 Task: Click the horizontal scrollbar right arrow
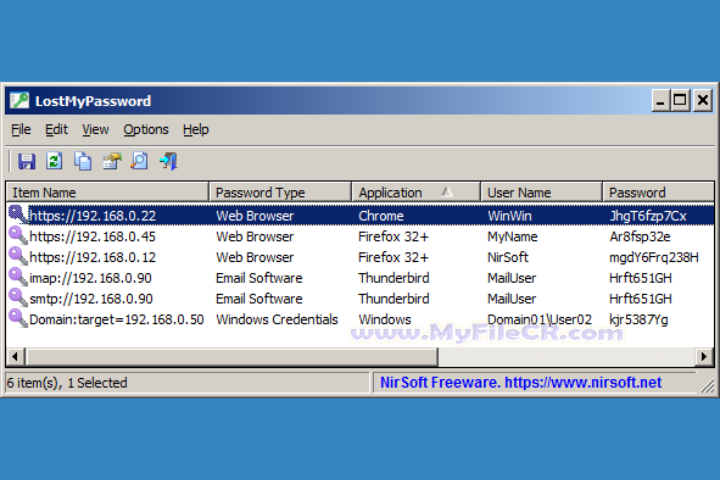[704, 356]
